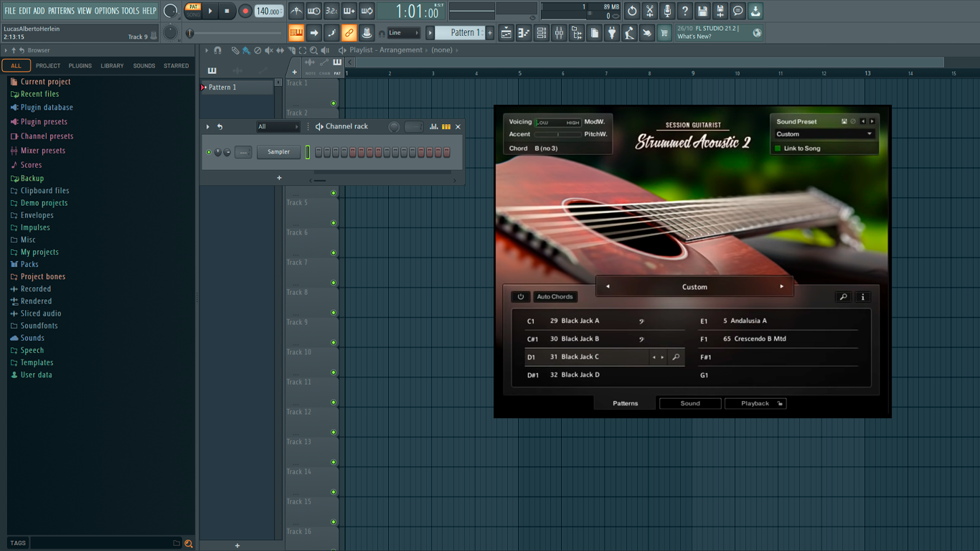Open the Playlist view button

click(507, 33)
